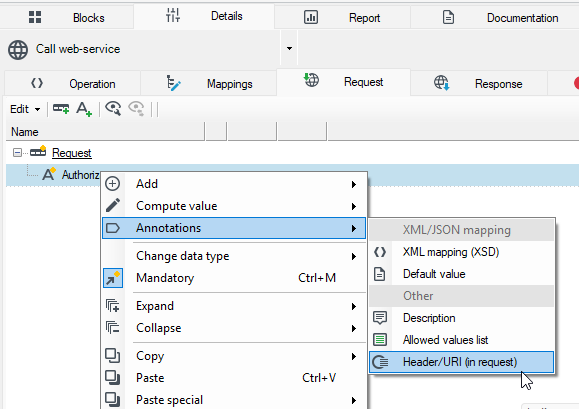
Task: Open the Edit dropdown menu
Action: [x=25, y=109]
